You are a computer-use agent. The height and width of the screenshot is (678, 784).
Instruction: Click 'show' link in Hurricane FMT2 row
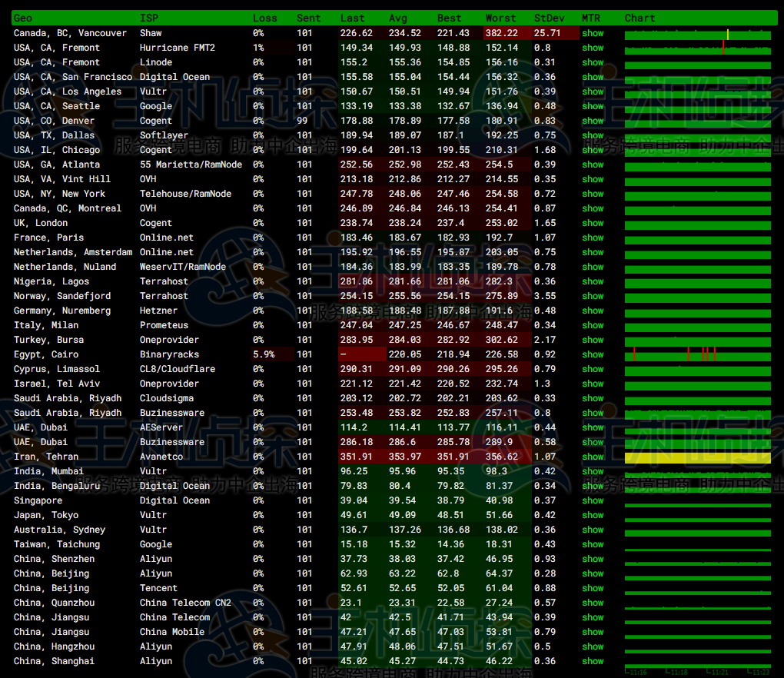593,48
